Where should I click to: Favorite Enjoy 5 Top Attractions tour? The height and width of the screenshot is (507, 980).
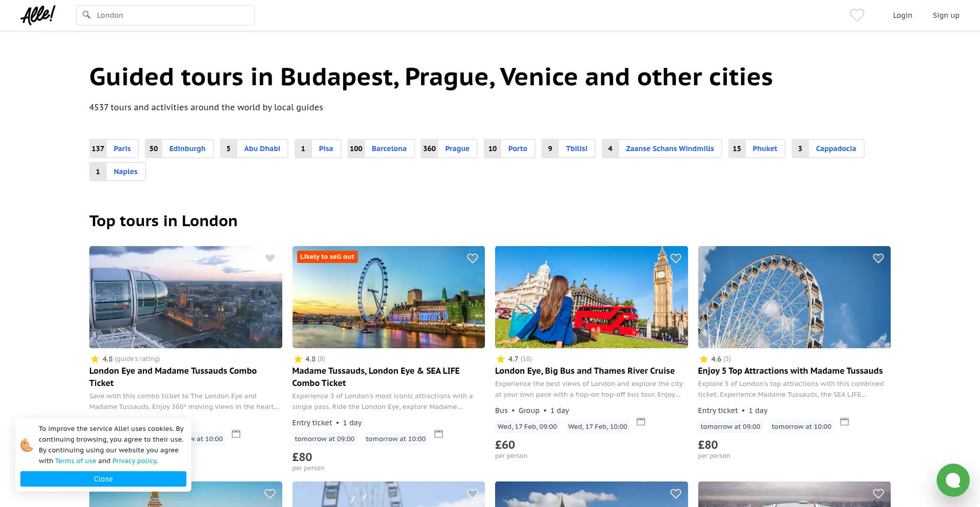point(878,258)
